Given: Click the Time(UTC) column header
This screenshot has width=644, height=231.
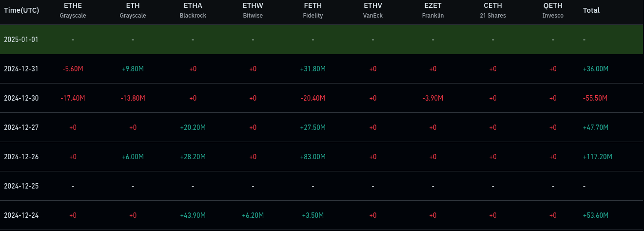Looking at the screenshot, I should click(21, 10).
